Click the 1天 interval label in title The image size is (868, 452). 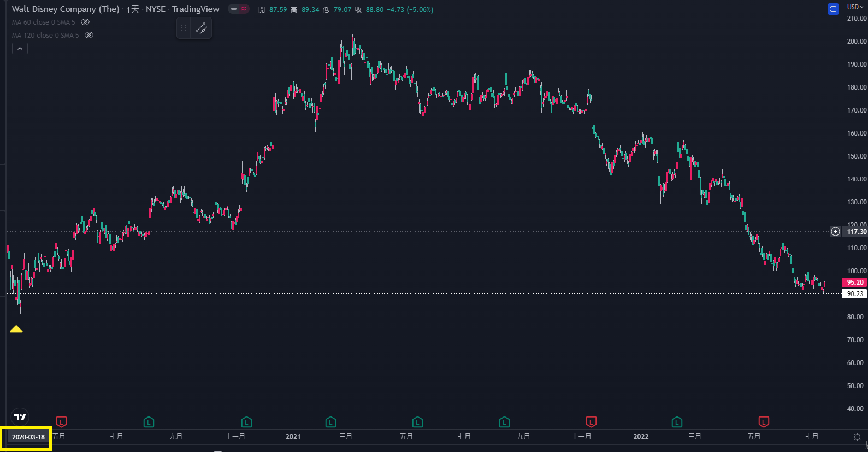coord(133,9)
